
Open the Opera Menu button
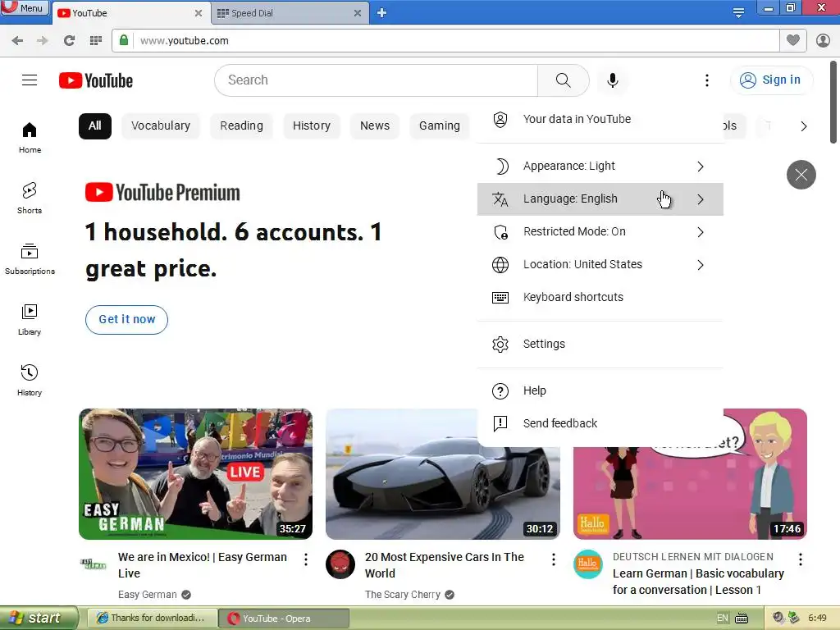click(25, 8)
